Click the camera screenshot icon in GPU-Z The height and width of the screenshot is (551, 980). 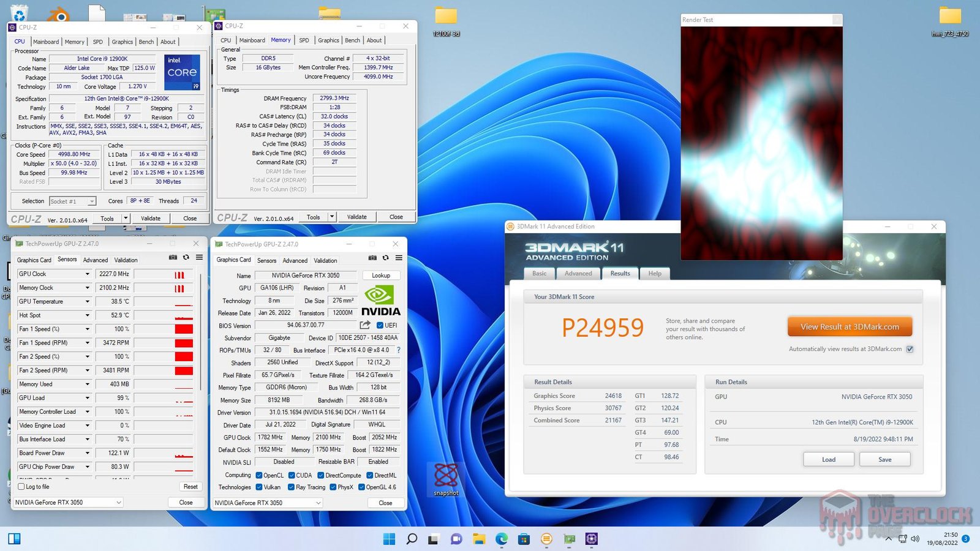[372, 258]
